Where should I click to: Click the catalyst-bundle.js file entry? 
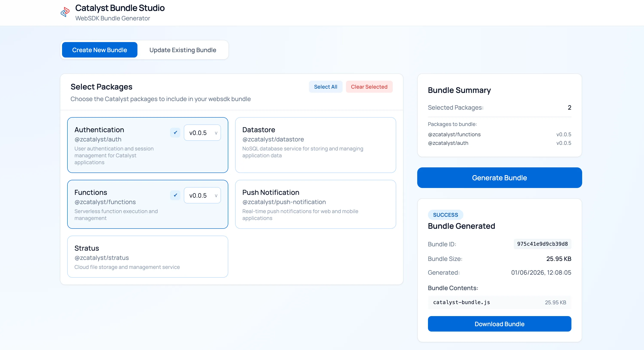coord(499,302)
